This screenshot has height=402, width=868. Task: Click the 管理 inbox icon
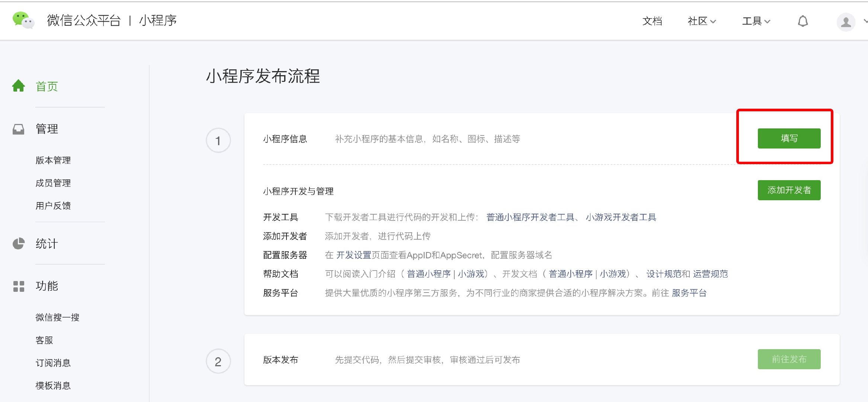18,129
